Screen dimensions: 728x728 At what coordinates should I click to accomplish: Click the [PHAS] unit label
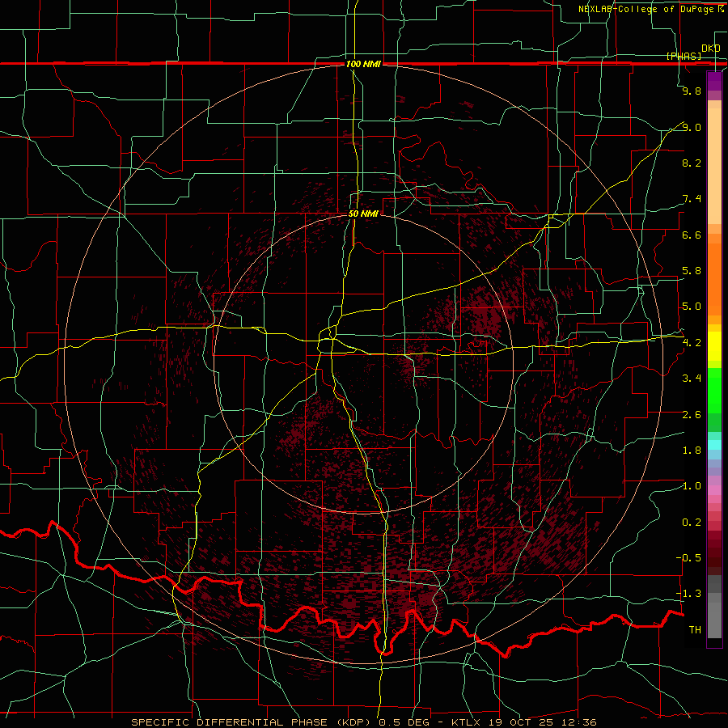pyautogui.click(x=684, y=56)
